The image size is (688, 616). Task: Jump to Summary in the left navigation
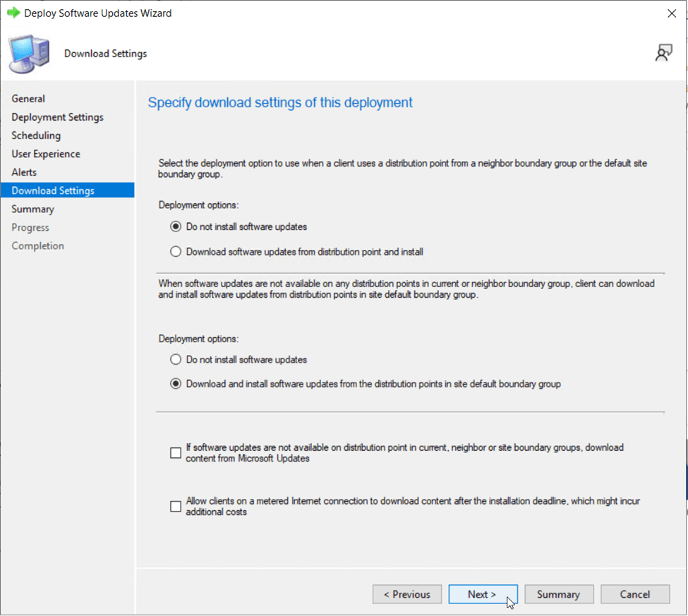32,209
